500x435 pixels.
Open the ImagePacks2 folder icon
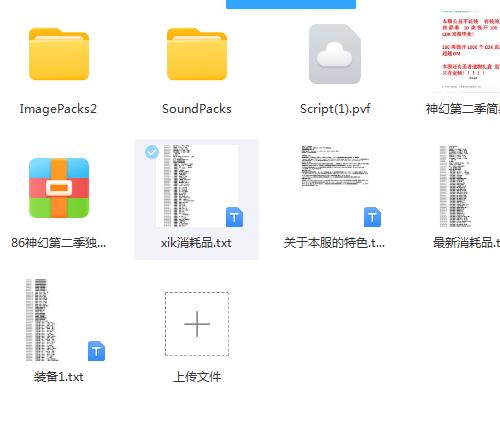[x=59, y=54]
